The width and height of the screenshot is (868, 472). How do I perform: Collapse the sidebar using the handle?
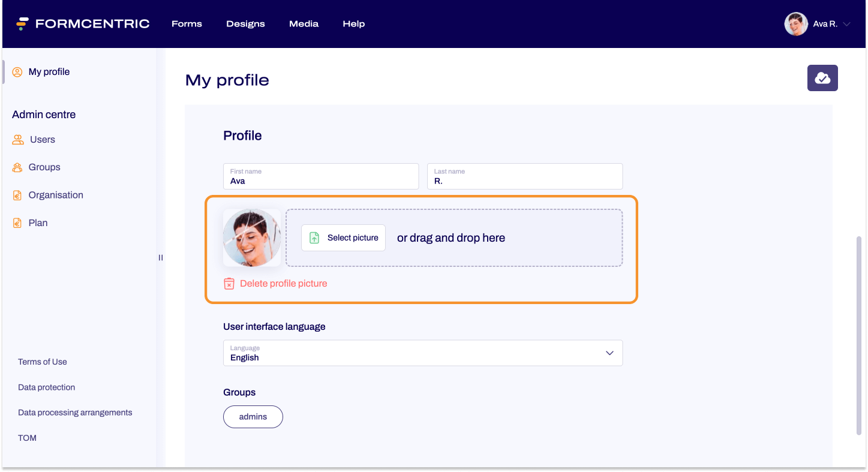click(160, 257)
